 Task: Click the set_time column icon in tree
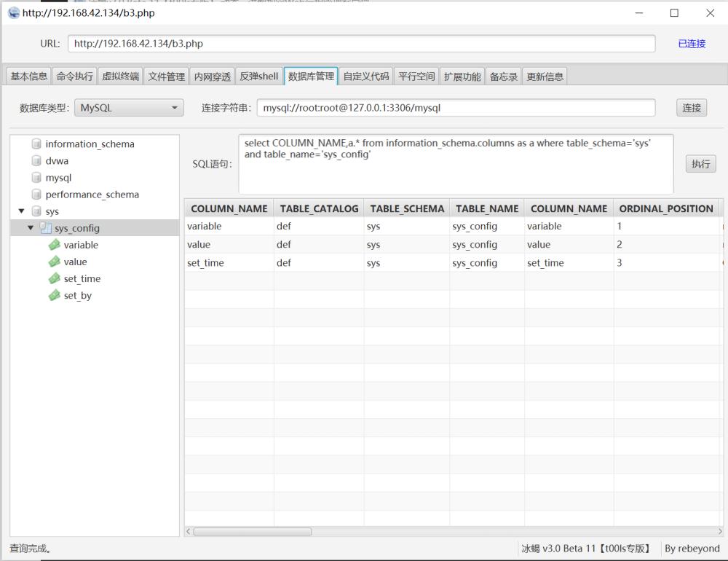(x=55, y=278)
